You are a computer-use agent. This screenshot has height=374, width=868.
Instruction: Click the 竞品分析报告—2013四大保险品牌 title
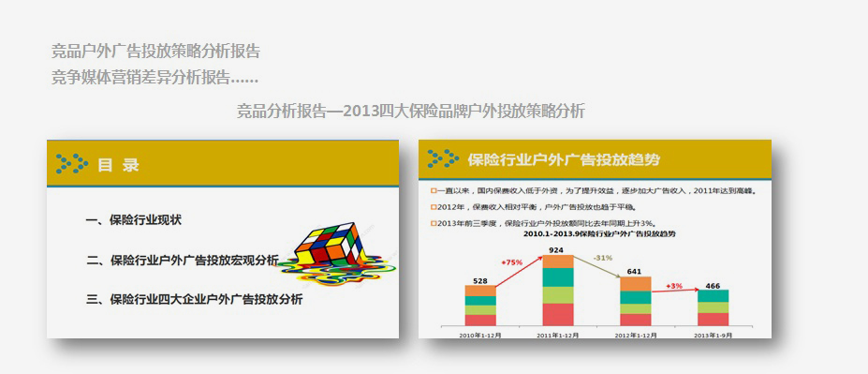tap(411, 111)
